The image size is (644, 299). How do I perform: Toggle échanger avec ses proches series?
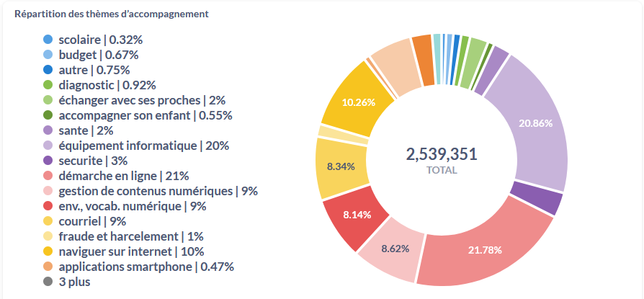(x=142, y=100)
